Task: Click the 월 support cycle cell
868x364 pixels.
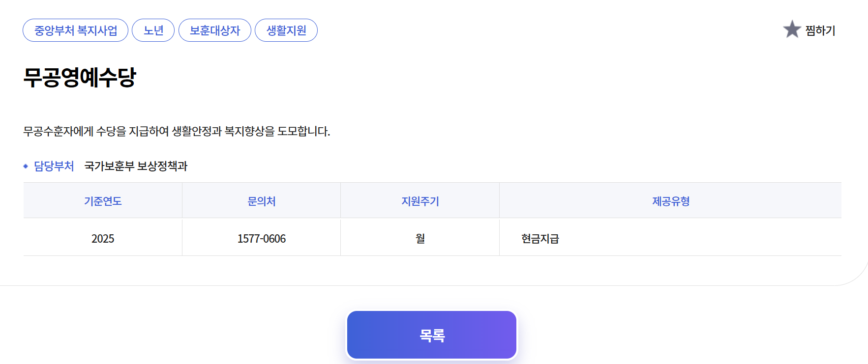Action: tap(420, 239)
